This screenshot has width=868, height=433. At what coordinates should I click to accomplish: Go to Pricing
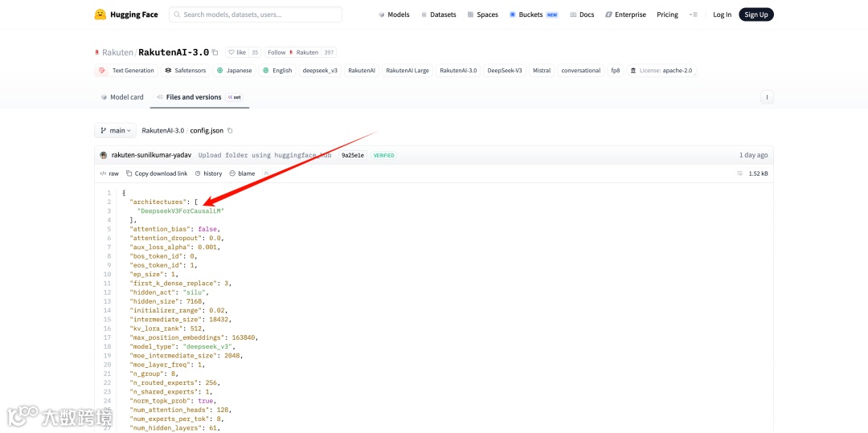pyautogui.click(x=667, y=14)
